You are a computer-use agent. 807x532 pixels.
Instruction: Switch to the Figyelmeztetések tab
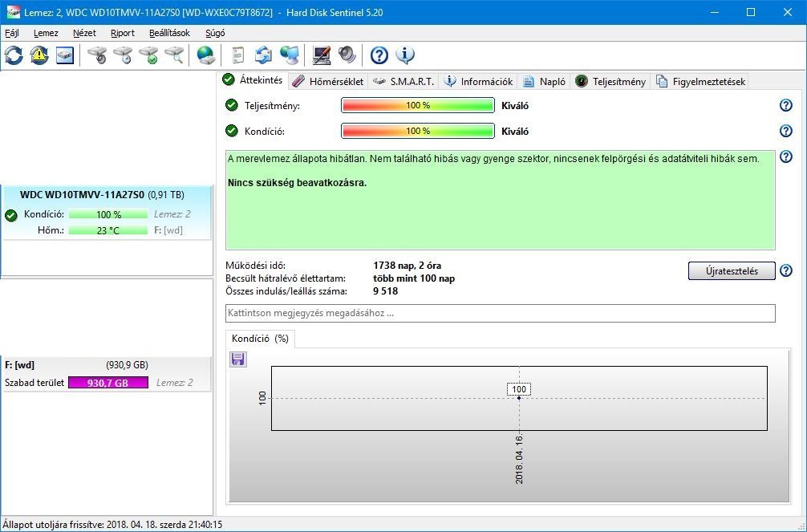(700, 81)
